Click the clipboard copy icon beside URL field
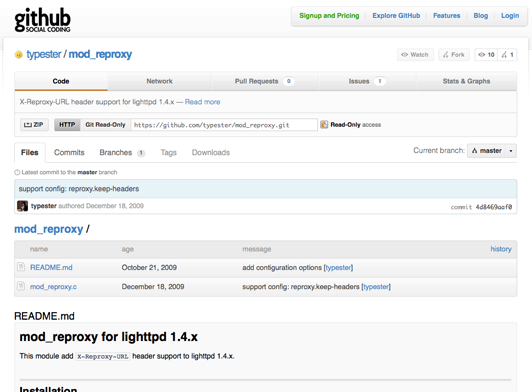This screenshot has width=532, height=392. point(324,125)
